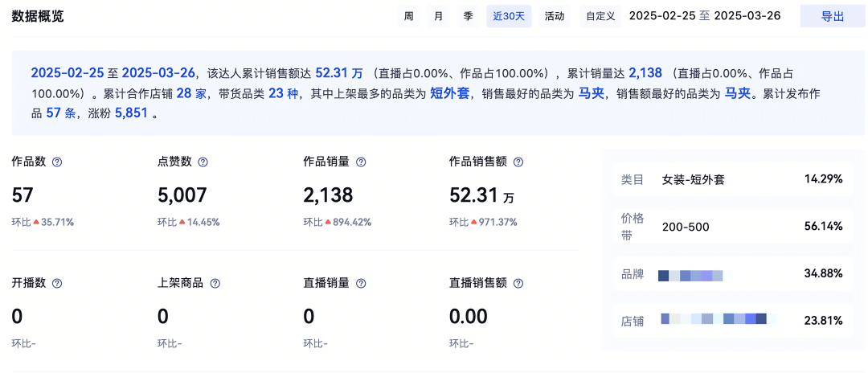Image resolution: width=868 pixels, height=373 pixels.
Task: Click help icon next to 点赞数
Action: point(203,162)
